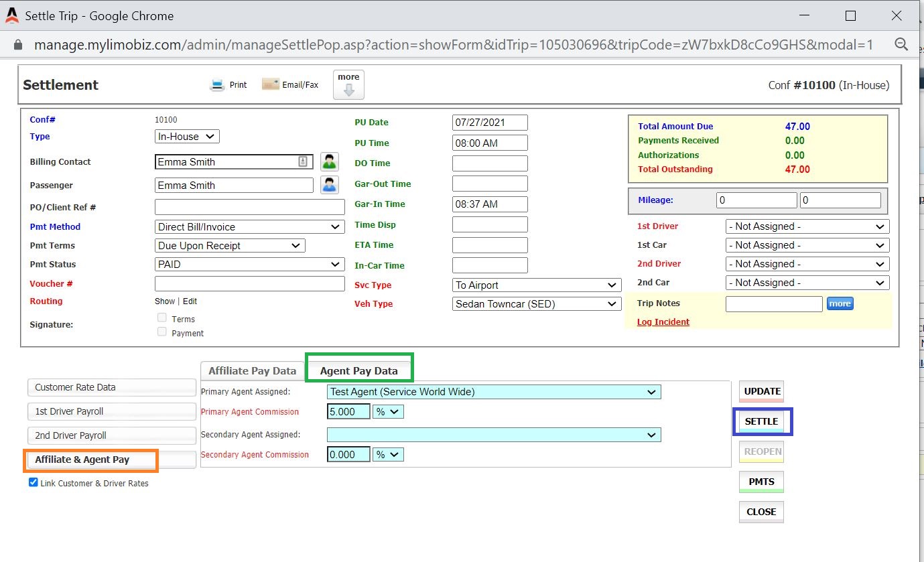Switch to the Affiliate Pay Data tab

point(252,370)
